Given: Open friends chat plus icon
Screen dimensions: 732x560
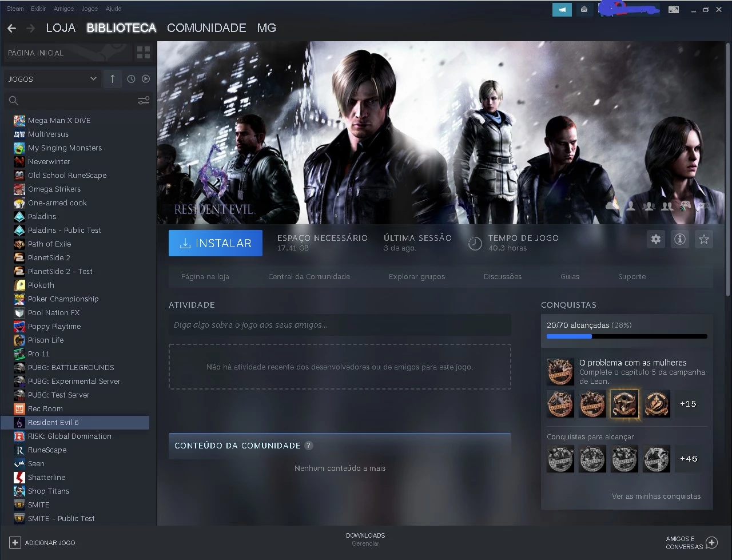Looking at the screenshot, I should 711,542.
